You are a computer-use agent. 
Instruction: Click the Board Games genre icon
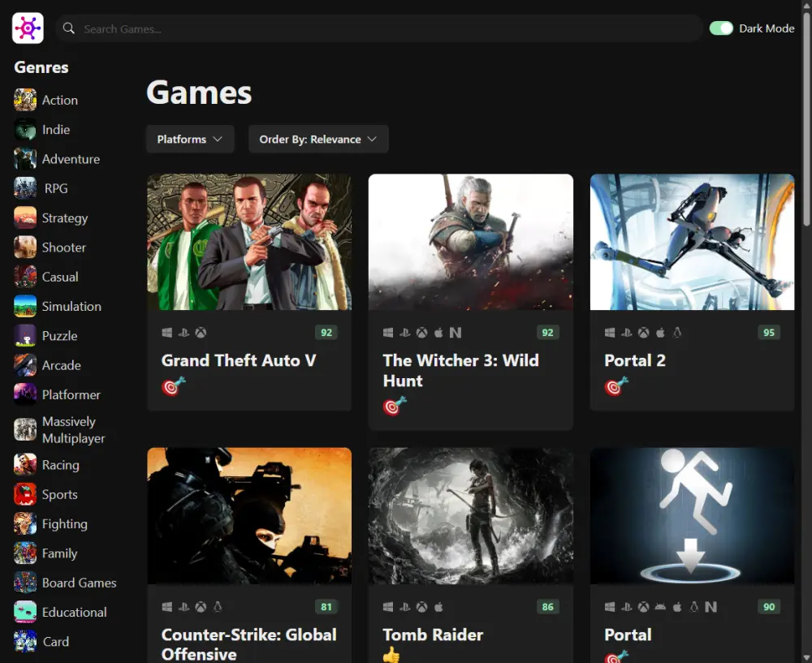click(x=25, y=583)
